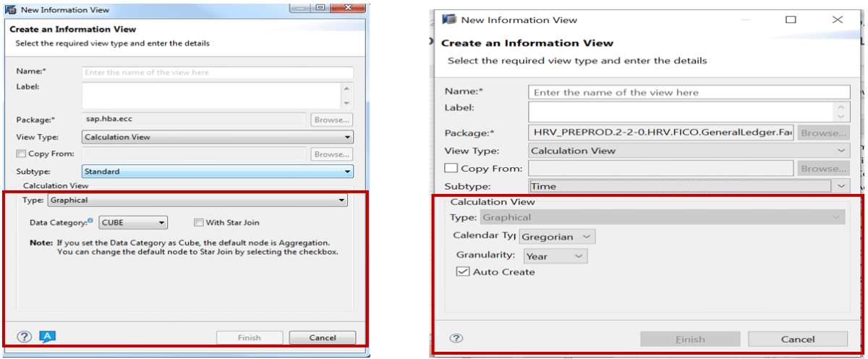Click window icon of right New Information View
Image resolution: width=868 pixels, height=359 pixels.
click(448, 20)
